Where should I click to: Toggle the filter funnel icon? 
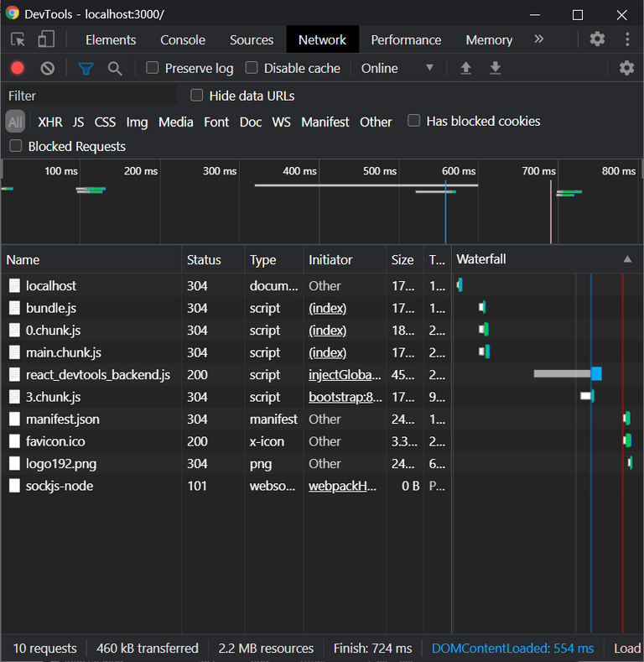pyautogui.click(x=86, y=69)
